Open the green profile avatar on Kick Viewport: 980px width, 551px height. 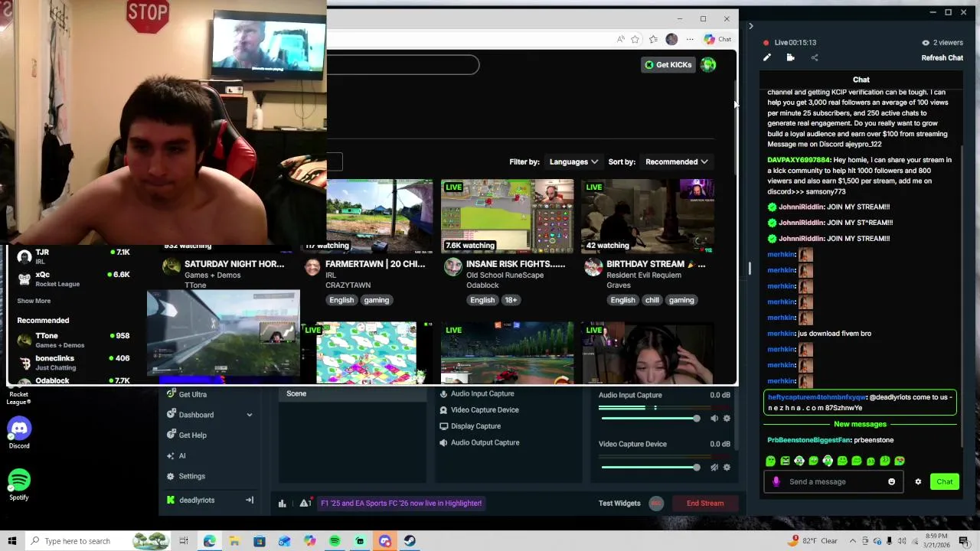point(708,65)
